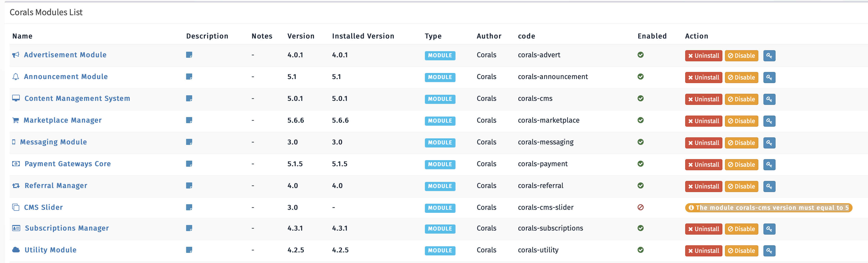Screen dimensions: 868x263
Task: Click the key icon button for corals-announcement
Action: 769,78
